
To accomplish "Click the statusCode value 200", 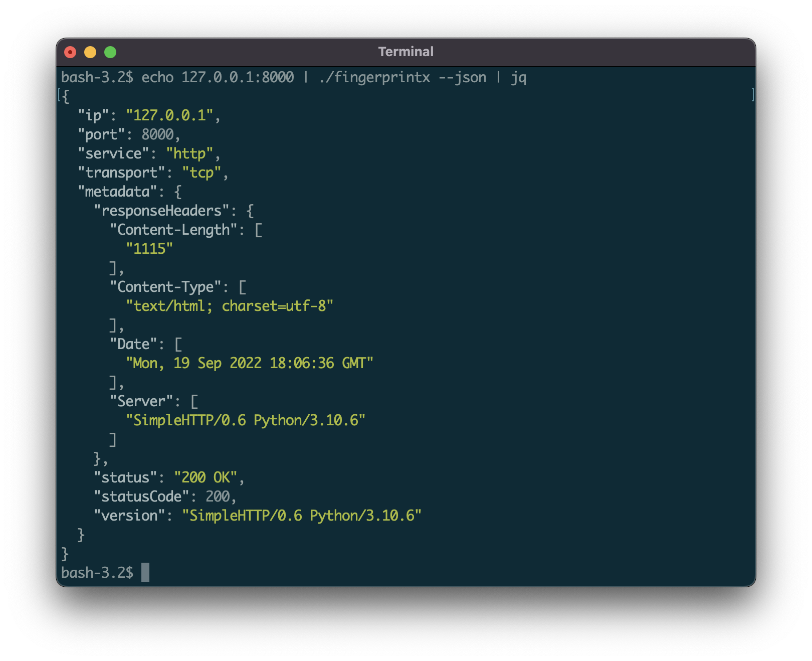I will coord(218,497).
